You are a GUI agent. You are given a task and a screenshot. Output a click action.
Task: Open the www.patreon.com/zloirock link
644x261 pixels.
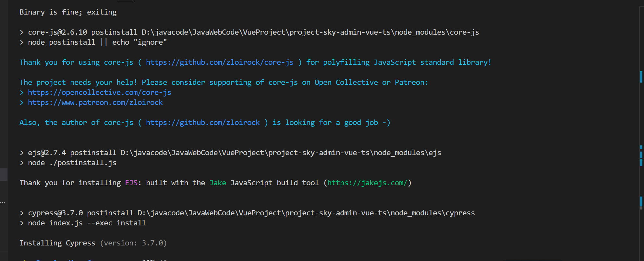[95, 102]
